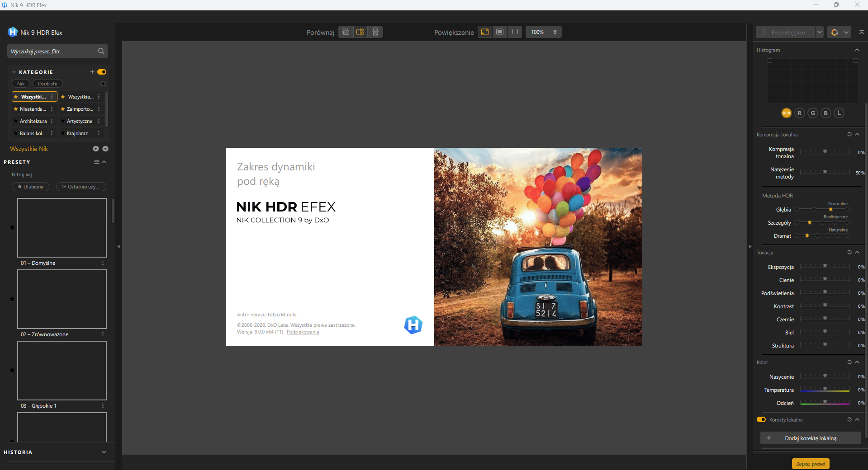Collapse the Tonacja section

(857, 252)
